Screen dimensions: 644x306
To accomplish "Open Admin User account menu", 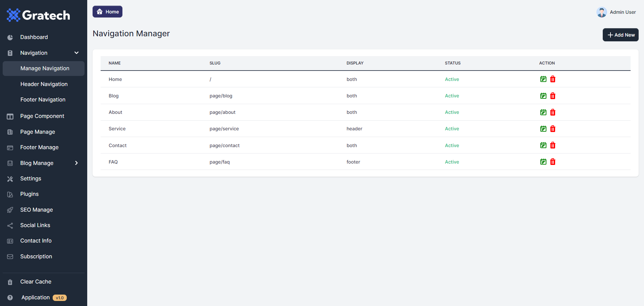I will 623,12.
